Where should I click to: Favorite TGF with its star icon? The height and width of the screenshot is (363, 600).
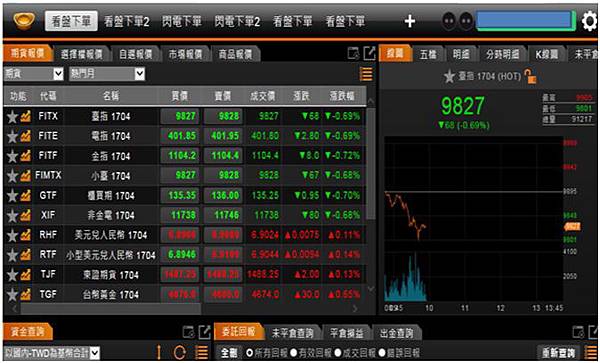[12, 295]
